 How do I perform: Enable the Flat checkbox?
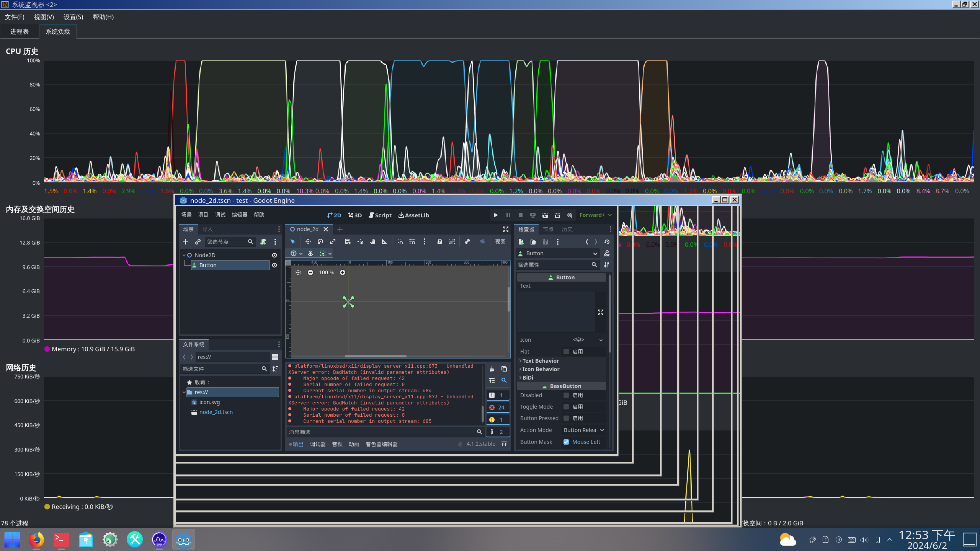coord(566,352)
